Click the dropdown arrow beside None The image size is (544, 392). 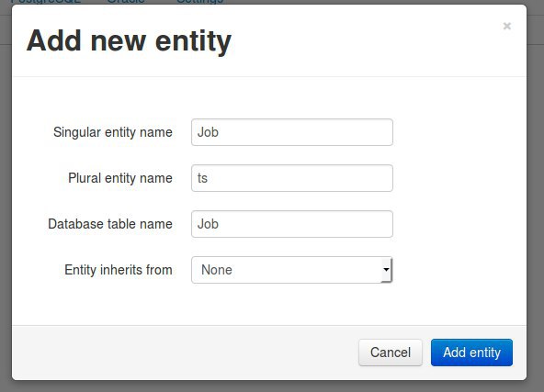coord(386,270)
